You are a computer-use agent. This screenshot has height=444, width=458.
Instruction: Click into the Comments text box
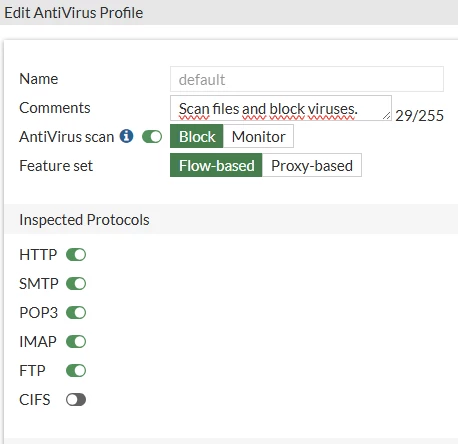tap(281, 108)
